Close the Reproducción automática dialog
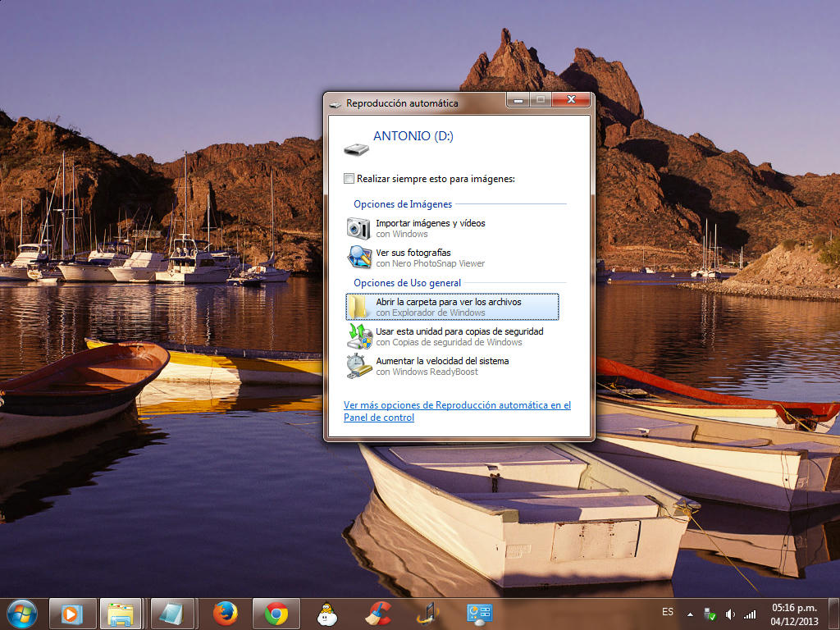Image resolution: width=840 pixels, height=630 pixels. coord(571,101)
